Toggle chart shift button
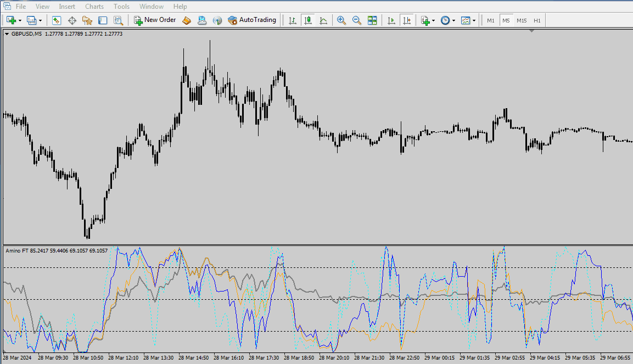The width and height of the screenshot is (633, 364). 407,20
